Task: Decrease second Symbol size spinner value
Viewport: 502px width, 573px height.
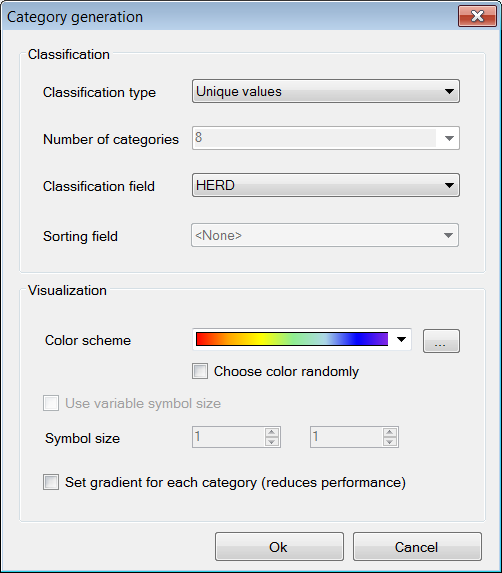Action: click(x=389, y=441)
